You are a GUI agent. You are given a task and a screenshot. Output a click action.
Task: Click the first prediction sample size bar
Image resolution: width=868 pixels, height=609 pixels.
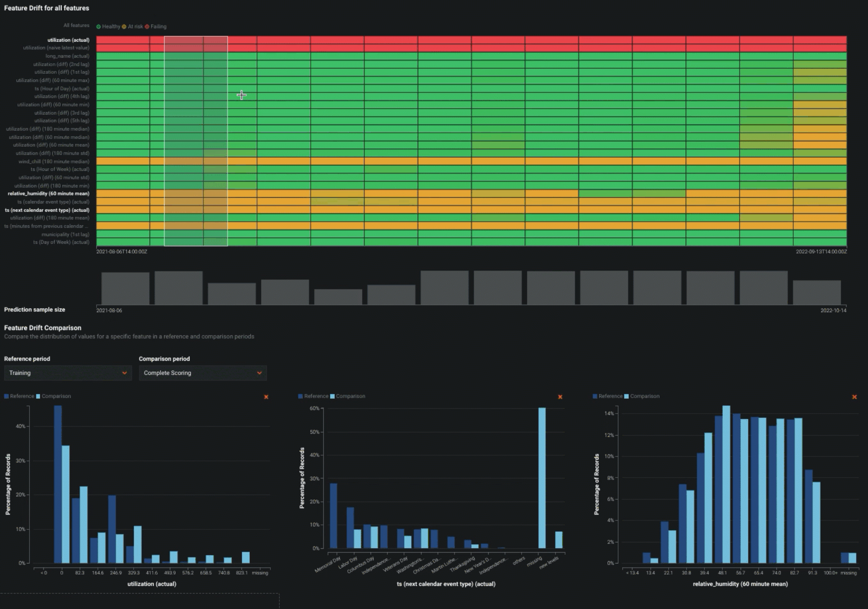(x=125, y=288)
